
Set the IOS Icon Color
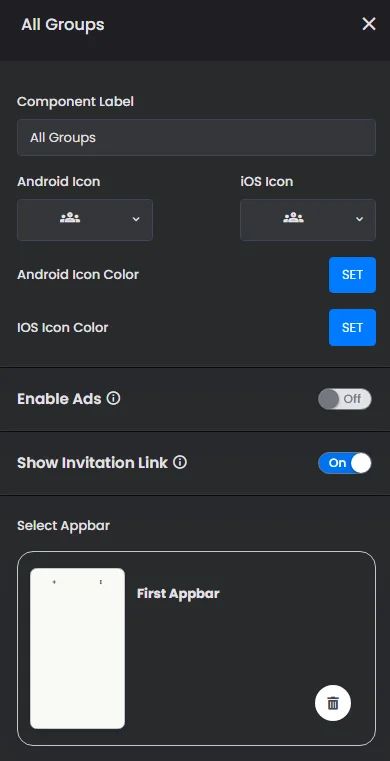pos(352,328)
